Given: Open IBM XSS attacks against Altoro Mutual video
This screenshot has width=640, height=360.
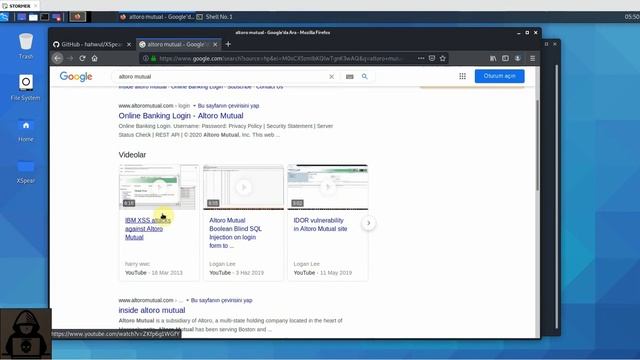Looking at the screenshot, I should (147, 229).
